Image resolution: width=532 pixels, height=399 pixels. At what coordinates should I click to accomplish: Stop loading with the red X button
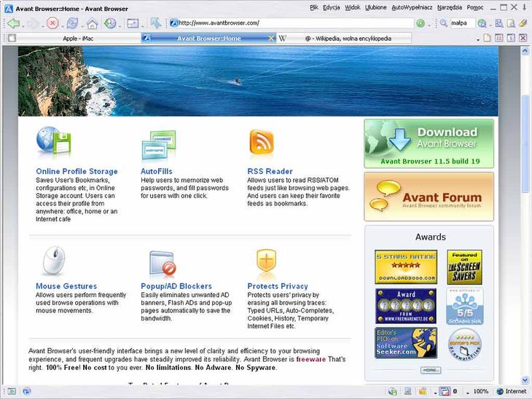(x=52, y=23)
